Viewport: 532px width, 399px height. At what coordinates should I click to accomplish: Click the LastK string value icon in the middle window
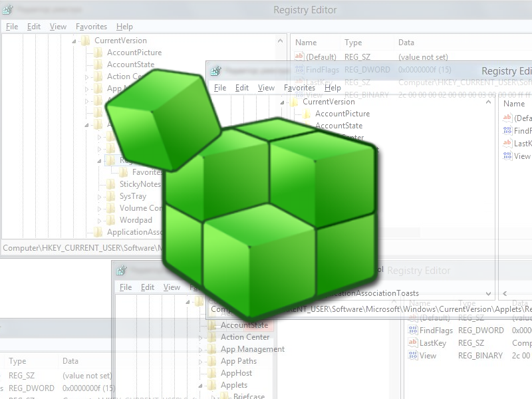(x=507, y=143)
